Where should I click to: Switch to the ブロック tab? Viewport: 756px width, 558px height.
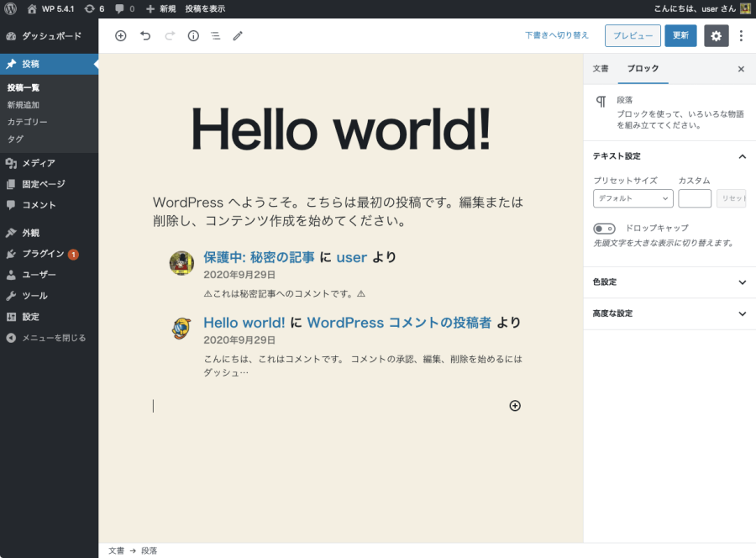[643, 68]
